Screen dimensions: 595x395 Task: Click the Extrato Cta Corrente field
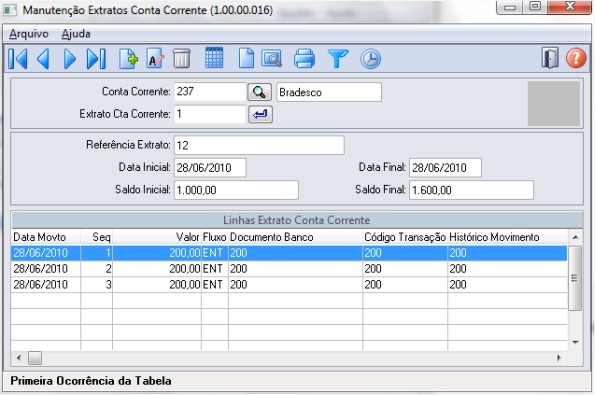(x=210, y=114)
